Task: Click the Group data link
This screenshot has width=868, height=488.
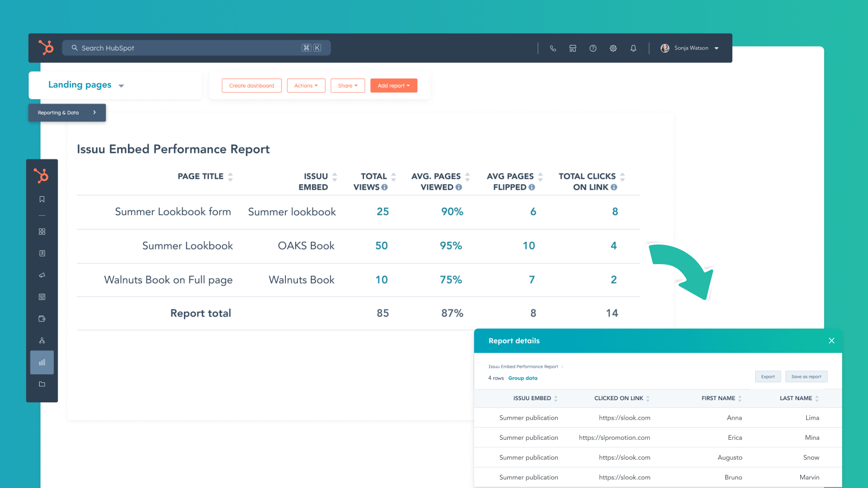Action: (x=522, y=378)
